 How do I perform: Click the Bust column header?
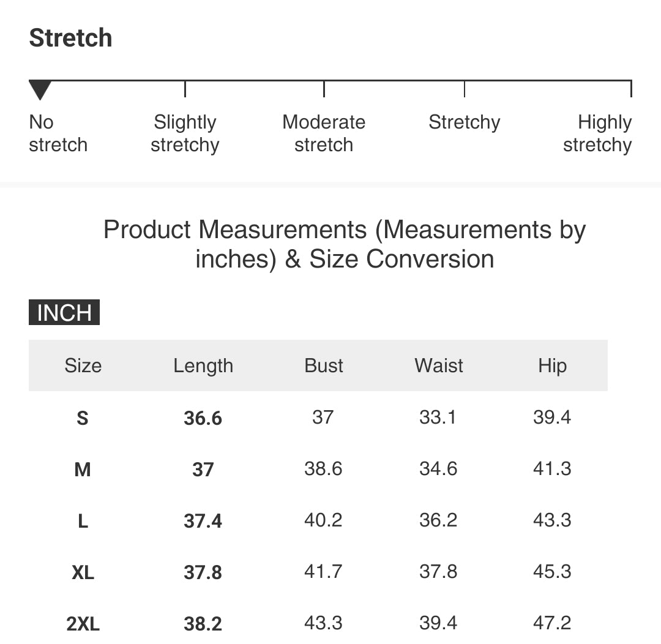click(324, 365)
